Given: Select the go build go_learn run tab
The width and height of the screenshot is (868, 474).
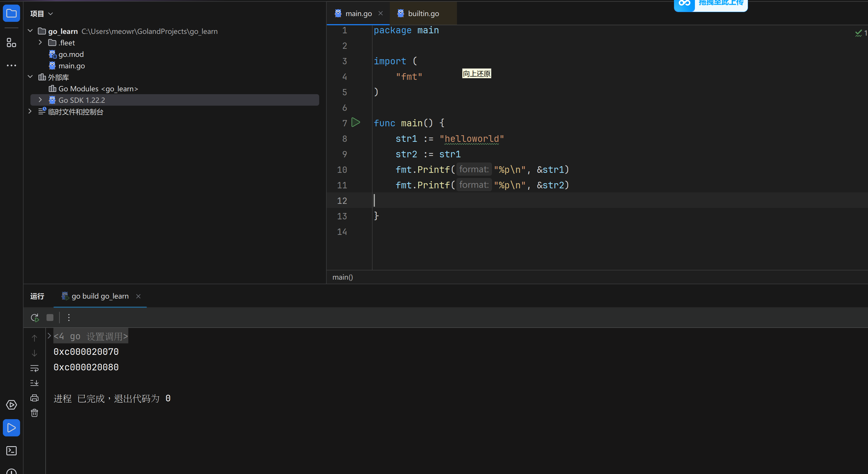Looking at the screenshot, I should point(100,296).
